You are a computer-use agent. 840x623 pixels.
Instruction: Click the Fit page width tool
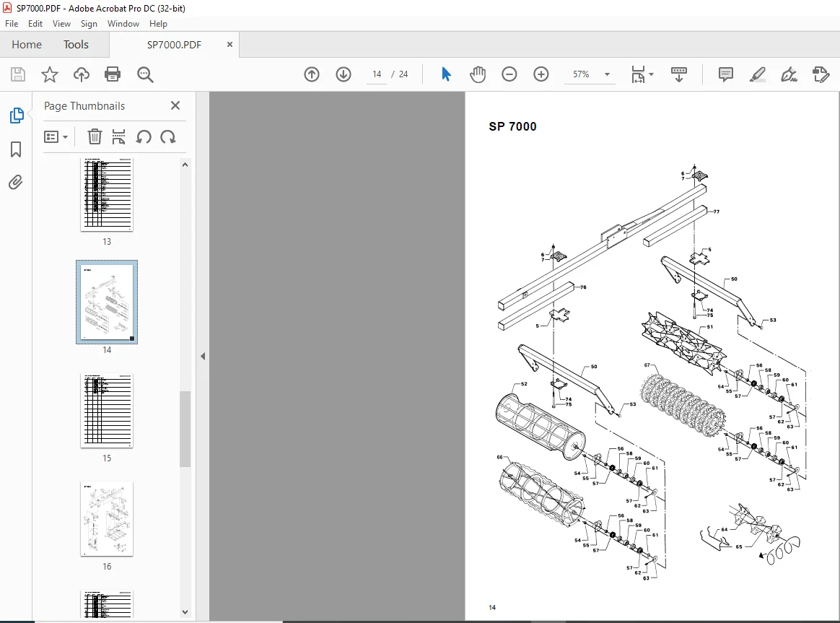coord(638,74)
